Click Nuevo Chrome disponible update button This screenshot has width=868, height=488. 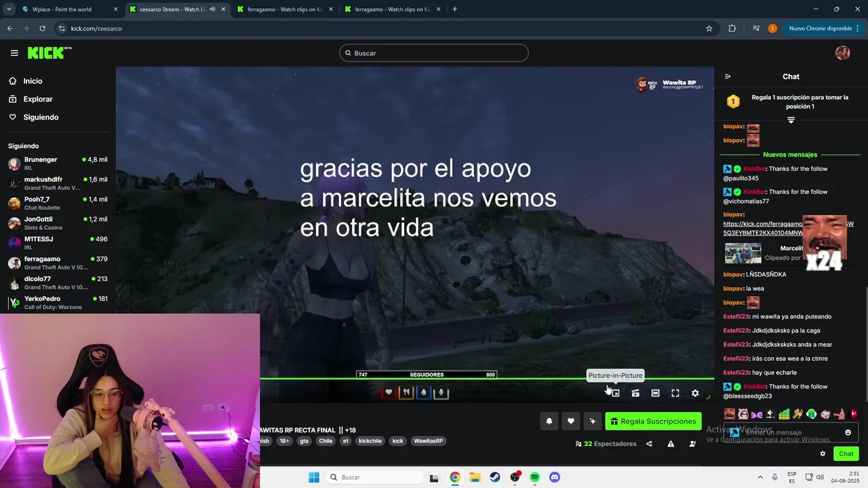pyautogui.click(x=820, y=28)
